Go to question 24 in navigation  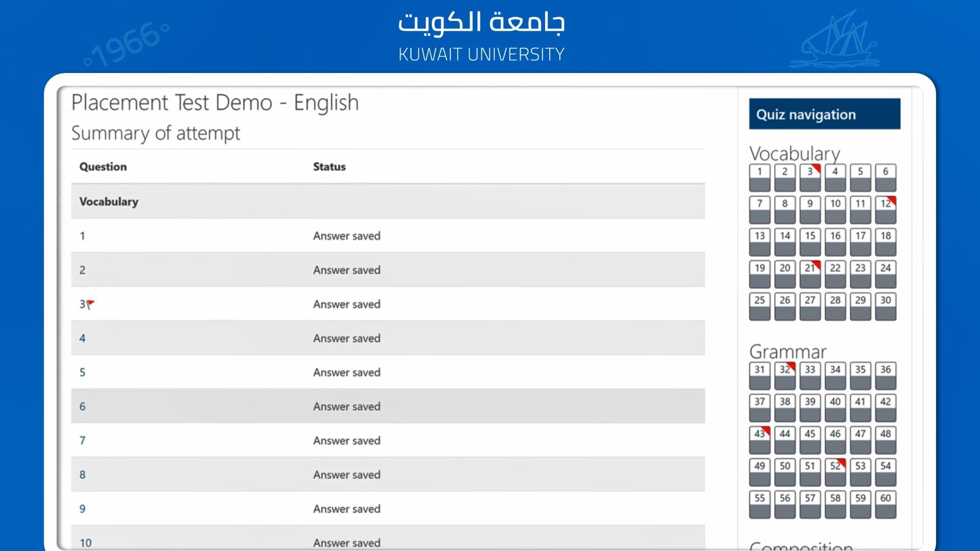pyautogui.click(x=886, y=274)
